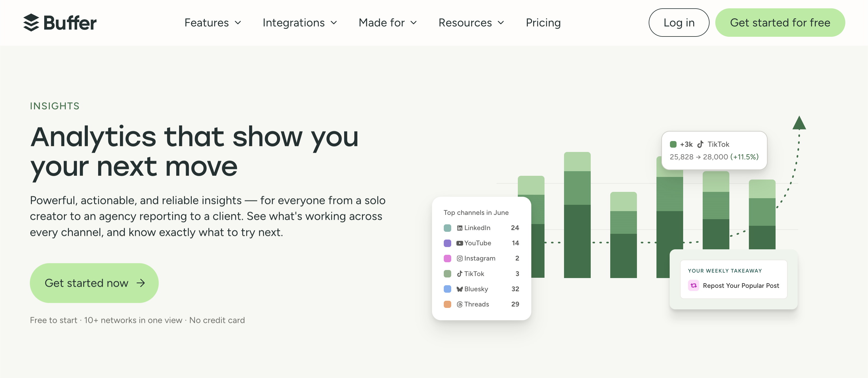Click YouTube count value 14
Viewport: 868px width, 378px height.
[x=516, y=243]
